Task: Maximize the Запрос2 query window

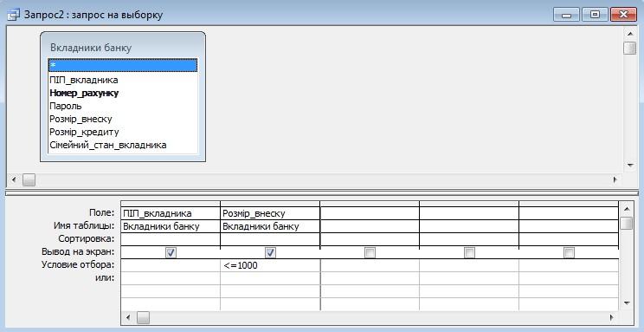Action: point(595,15)
